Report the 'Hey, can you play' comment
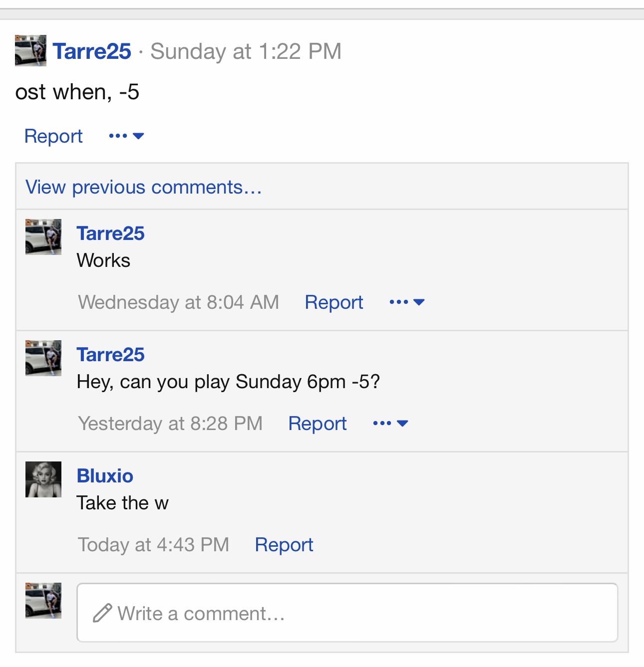Image resolution: width=644 pixels, height=667 pixels. point(317,424)
